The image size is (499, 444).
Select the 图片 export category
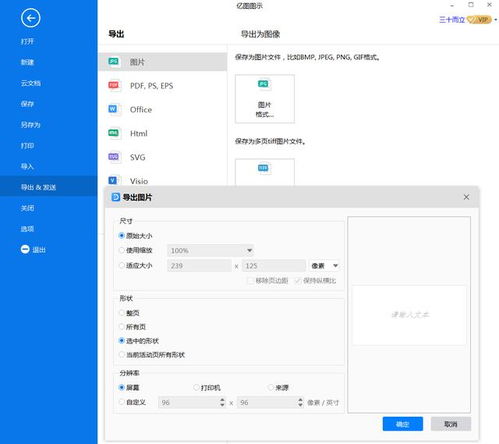click(163, 62)
